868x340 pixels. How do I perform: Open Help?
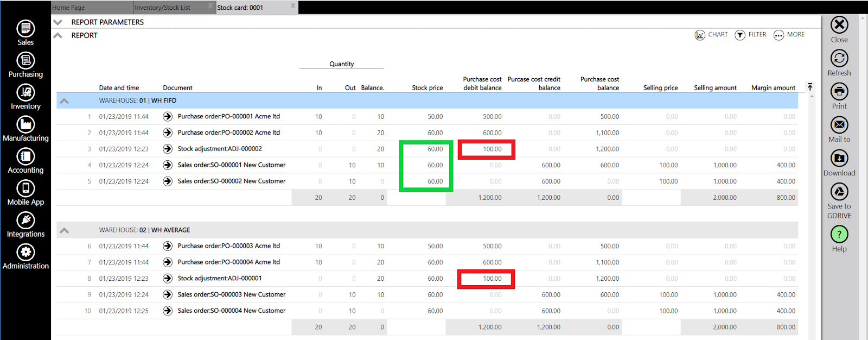(x=839, y=239)
